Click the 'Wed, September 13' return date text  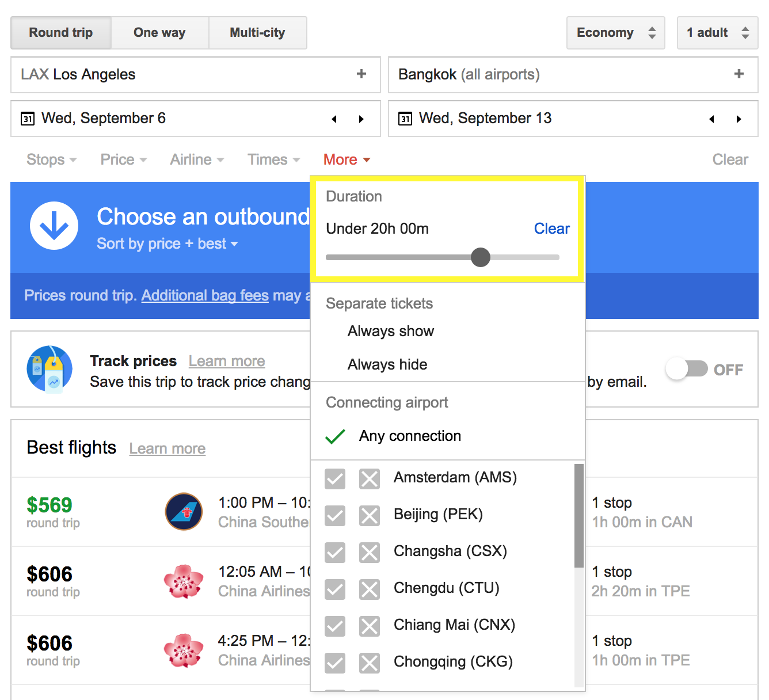point(485,118)
